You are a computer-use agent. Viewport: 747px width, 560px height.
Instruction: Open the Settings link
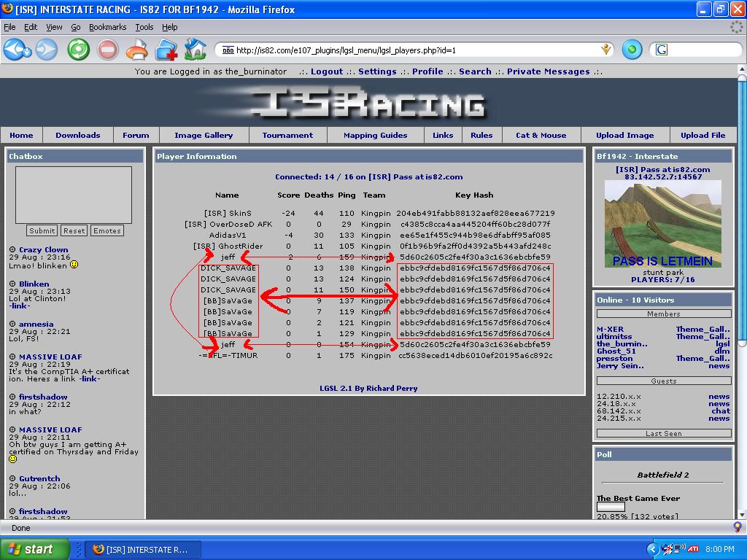[x=377, y=71]
